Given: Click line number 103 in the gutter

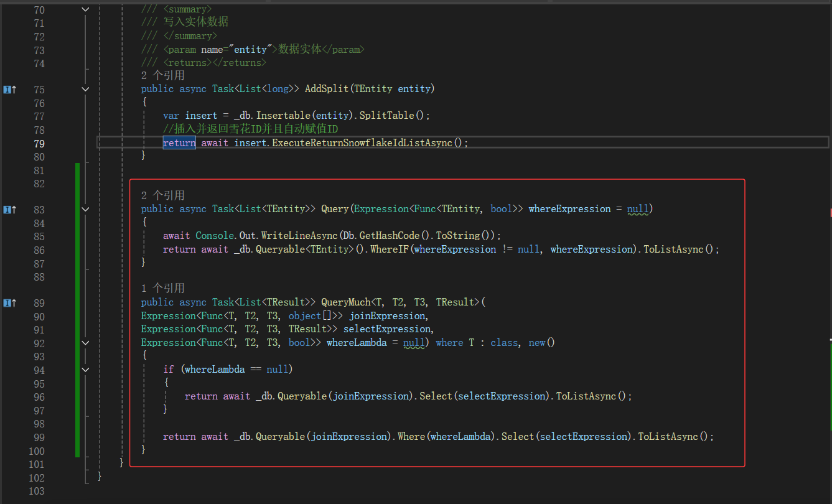Looking at the screenshot, I should 37,491.
